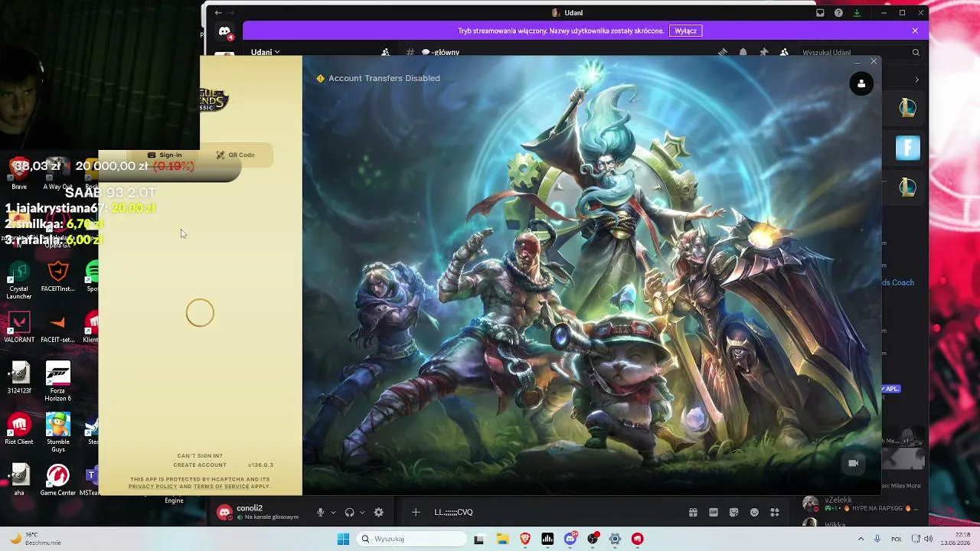Open the Discord inbox icon
This screenshot has height=551, width=980.
[820, 13]
